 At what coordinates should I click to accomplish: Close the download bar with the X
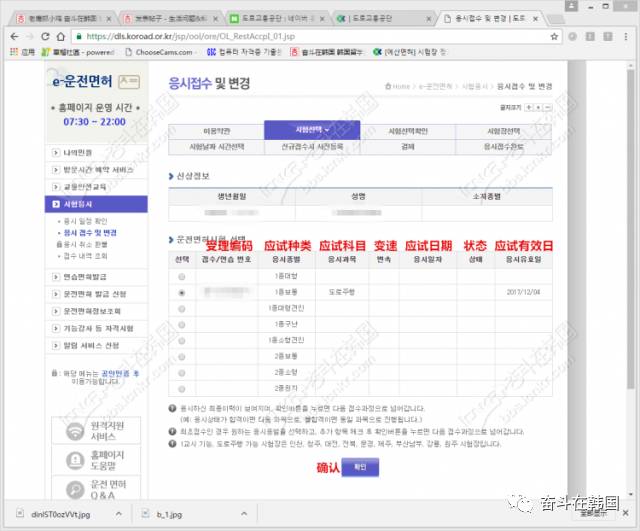625,513
